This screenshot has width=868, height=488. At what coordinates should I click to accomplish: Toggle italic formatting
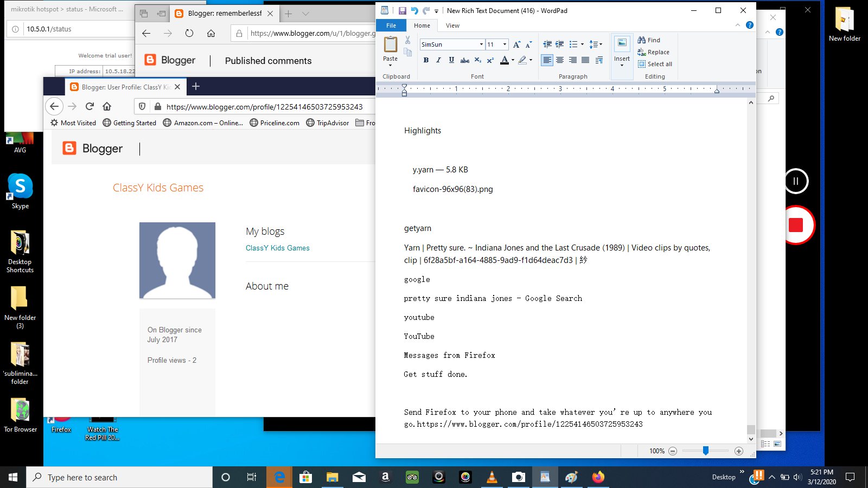click(438, 60)
